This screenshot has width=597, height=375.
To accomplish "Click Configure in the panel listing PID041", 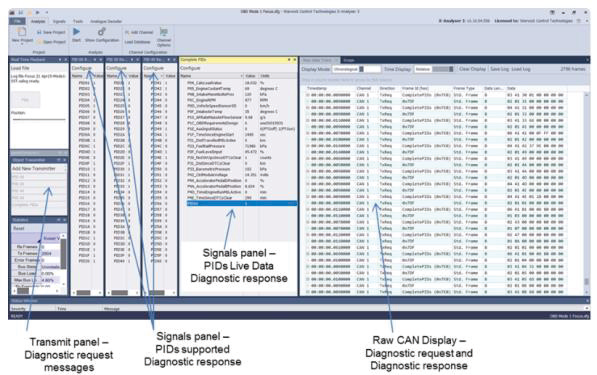I will 153,68.
